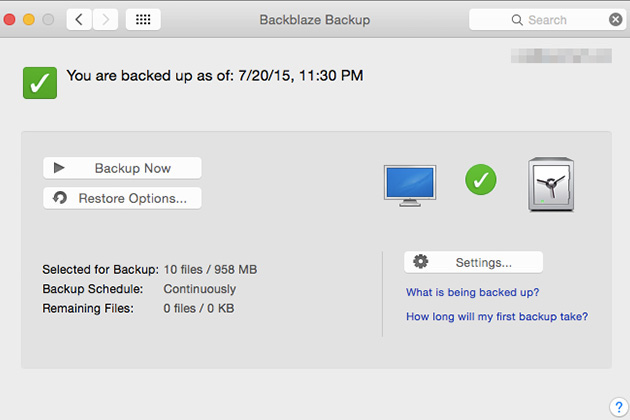The height and width of the screenshot is (420, 630).
Task: Click into the Search field
Action: [x=547, y=20]
